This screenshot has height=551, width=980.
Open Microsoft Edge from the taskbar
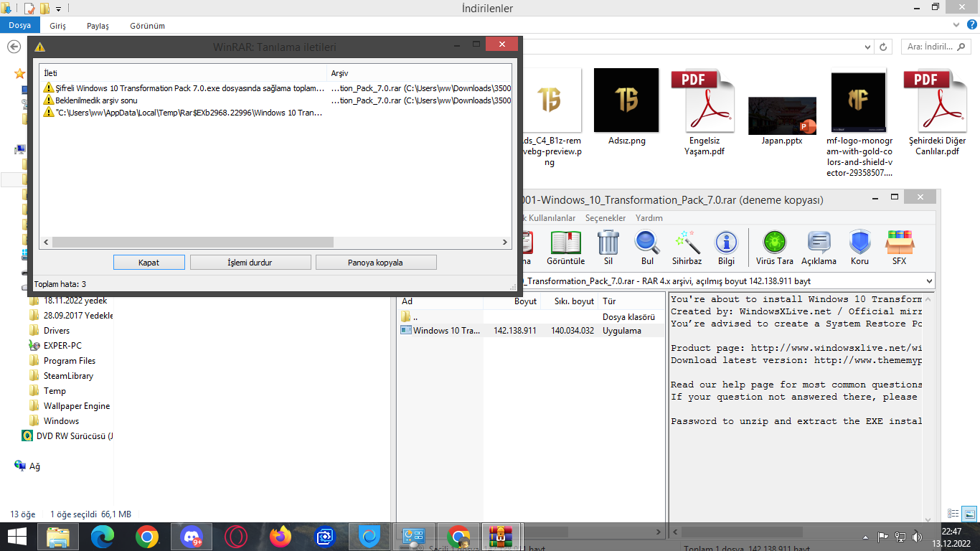[x=103, y=537]
